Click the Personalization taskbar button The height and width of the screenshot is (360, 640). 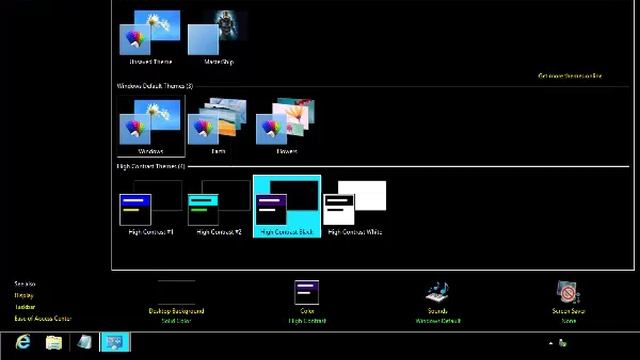(115, 342)
